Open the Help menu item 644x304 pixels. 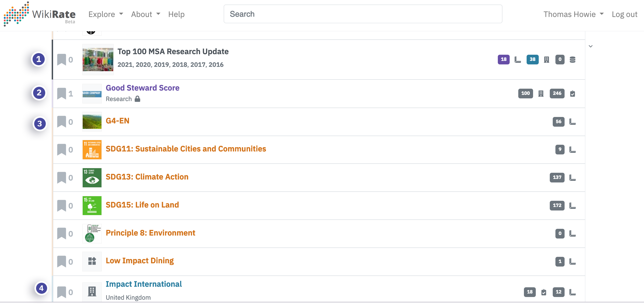click(x=176, y=14)
